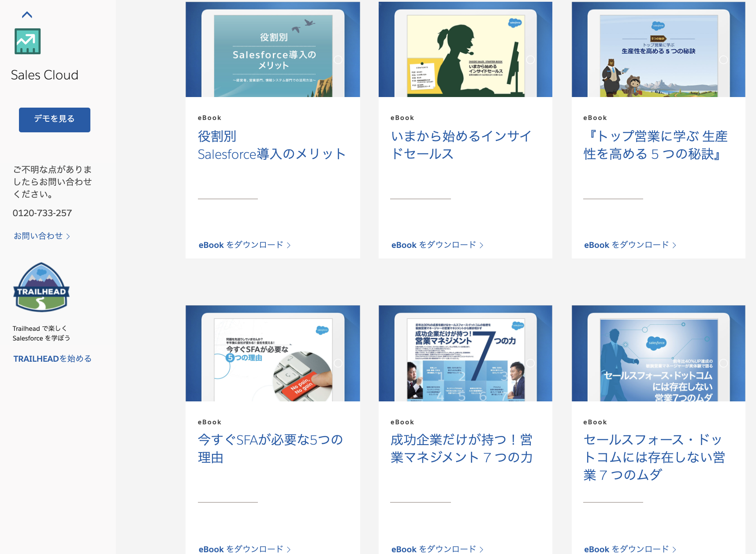Open the お問い合わせ link
756x554 pixels.
click(x=42, y=236)
